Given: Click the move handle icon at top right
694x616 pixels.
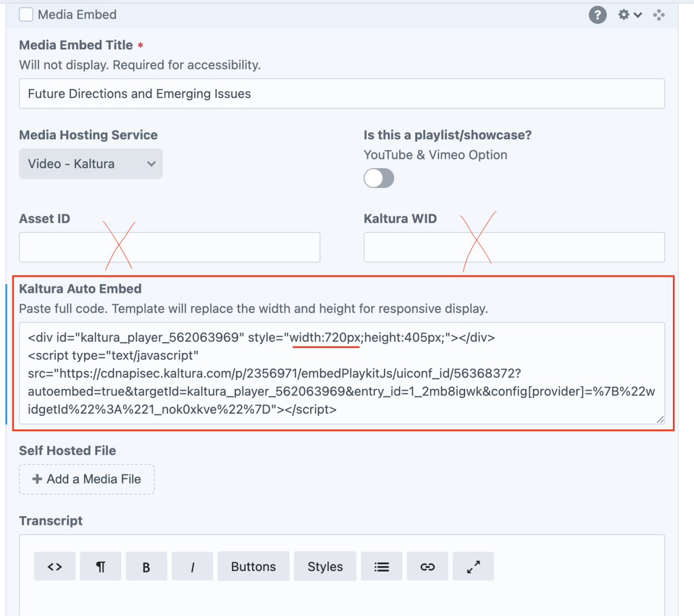Looking at the screenshot, I should [x=659, y=15].
